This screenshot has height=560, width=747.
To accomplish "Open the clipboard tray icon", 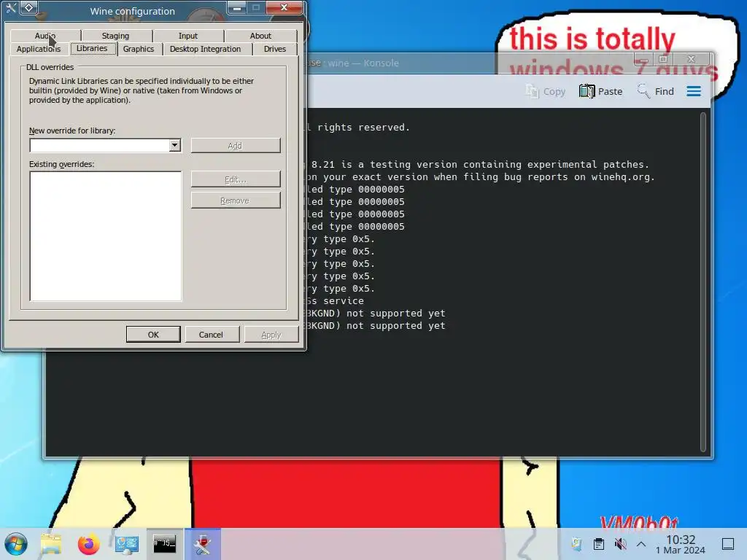I will (x=599, y=544).
